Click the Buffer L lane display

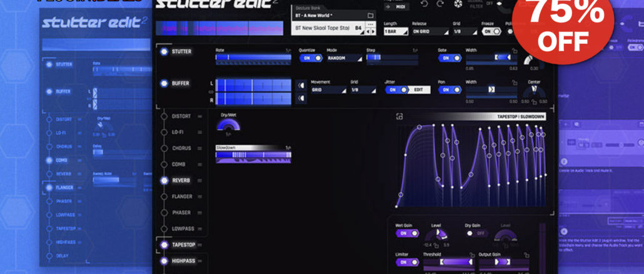[x=253, y=86]
